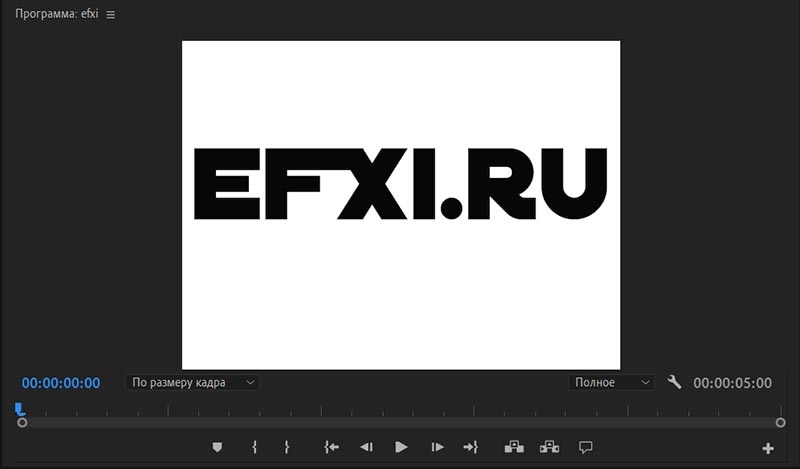Click the EFXI.RU video preview frame

point(401,205)
